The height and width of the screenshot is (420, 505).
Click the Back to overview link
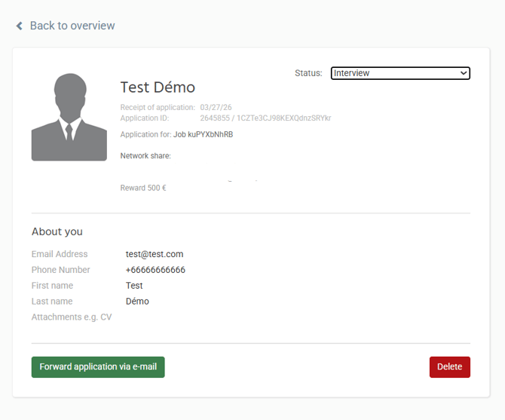coord(72,26)
